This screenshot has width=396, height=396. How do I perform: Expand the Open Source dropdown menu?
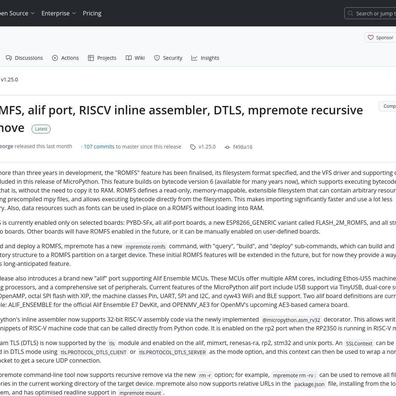coord(17,13)
